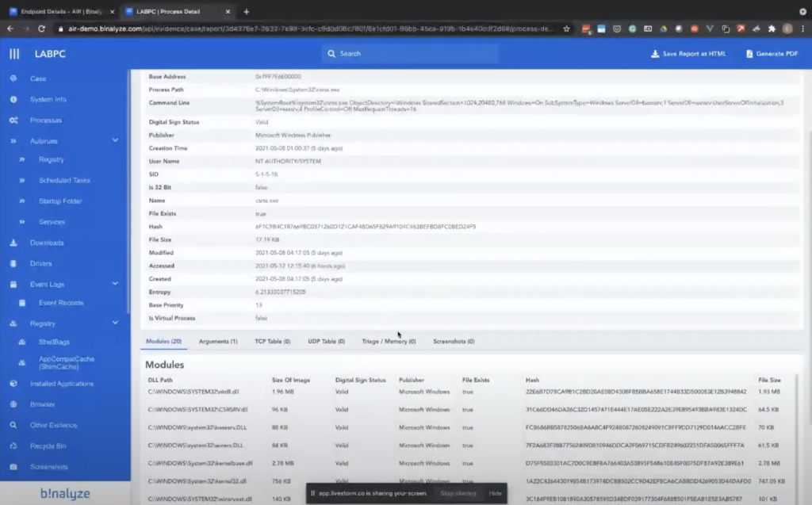Click the Digital Sign Status column header
Viewport: 812px width, 505px height.
coord(360,380)
